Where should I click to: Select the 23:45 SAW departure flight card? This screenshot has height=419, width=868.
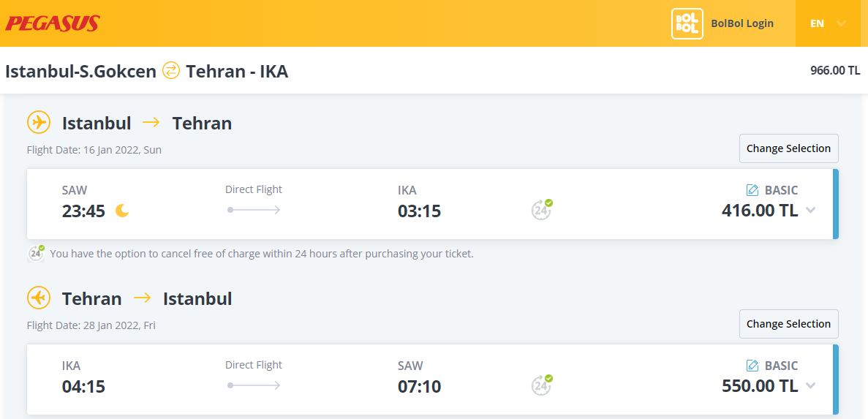point(433,204)
